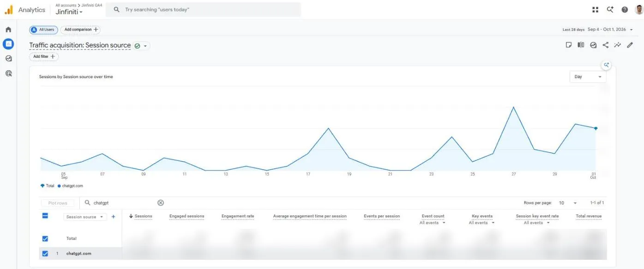Add a dimension with the plus icon
Screen dimensions: 644x269
114,216
